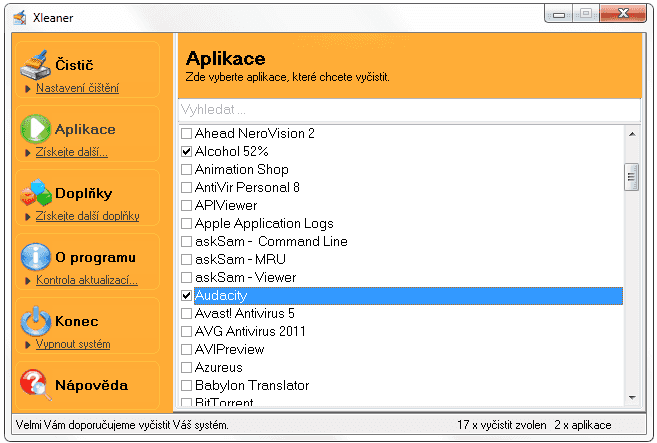
Task: Enable AVG Antivirus 2011 checkbox
Action: click(x=186, y=332)
